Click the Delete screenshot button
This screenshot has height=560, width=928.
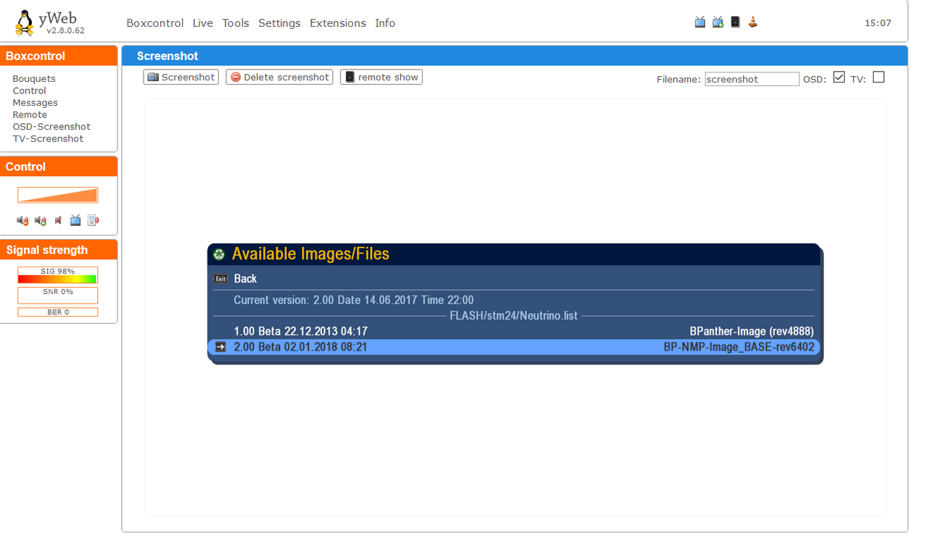click(x=279, y=77)
